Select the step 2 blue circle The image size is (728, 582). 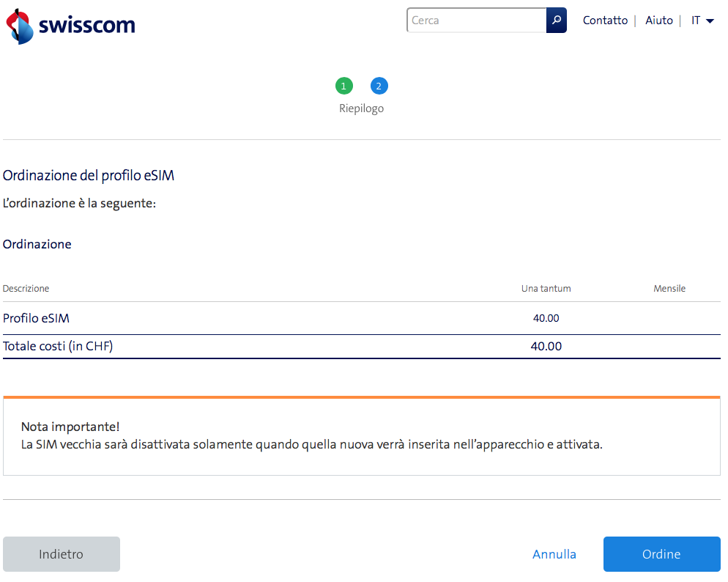click(x=379, y=86)
